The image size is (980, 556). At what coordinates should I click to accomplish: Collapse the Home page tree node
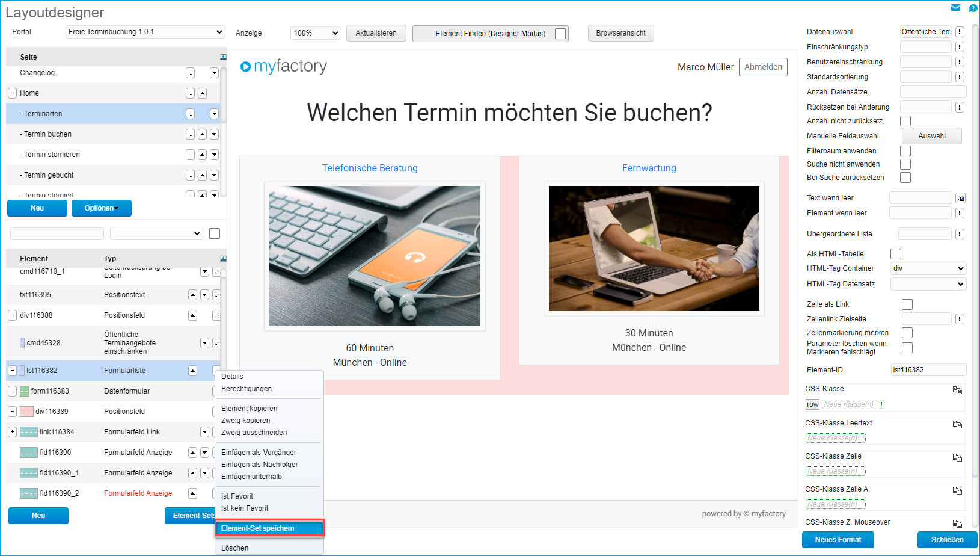coord(12,93)
